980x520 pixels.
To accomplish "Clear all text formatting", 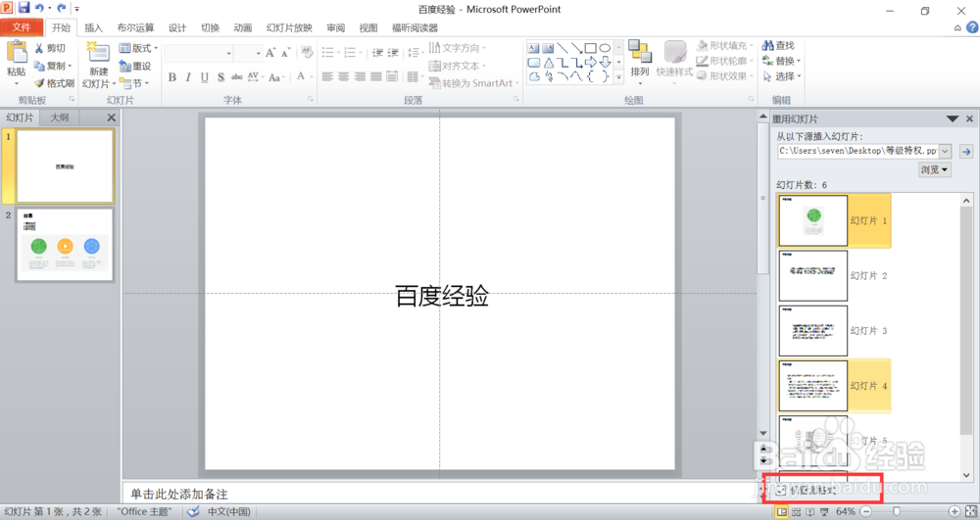I will click(306, 53).
